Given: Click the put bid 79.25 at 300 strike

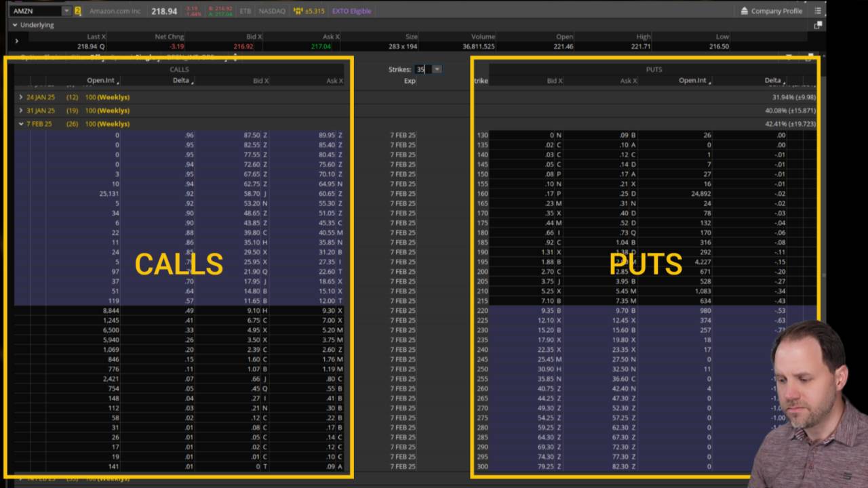Looking at the screenshot, I should click(x=546, y=467).
